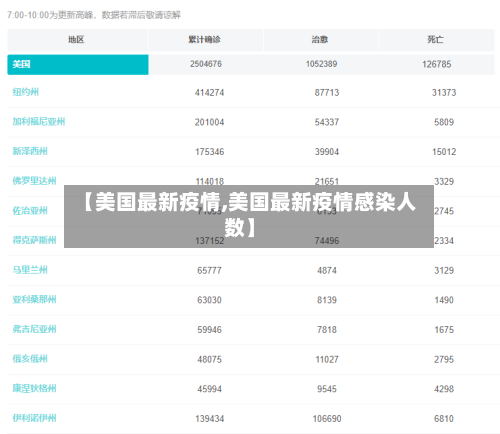Click the highlighted 美国 row header

[x=78, y=64]
